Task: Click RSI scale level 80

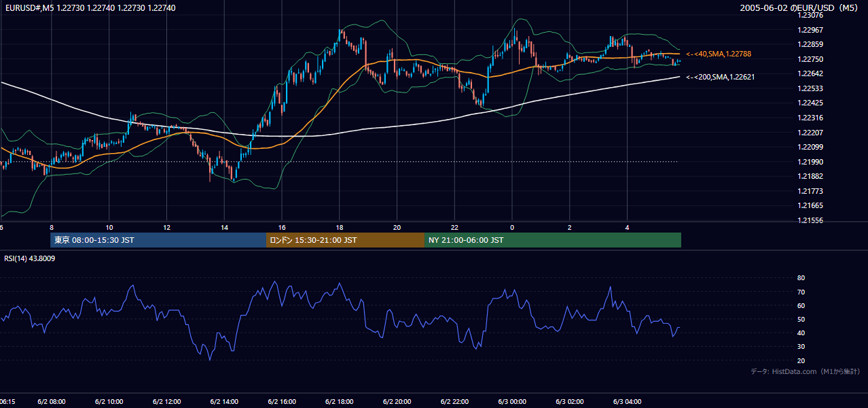Action: tap(801, 278)
